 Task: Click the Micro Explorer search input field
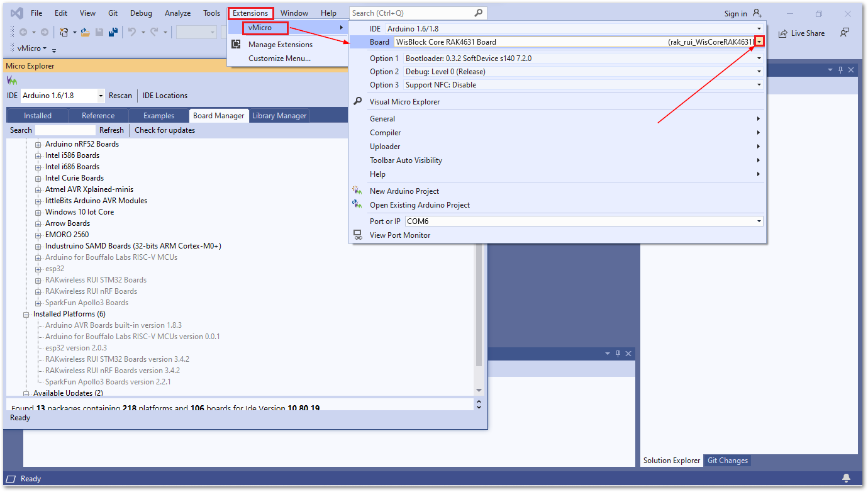65,130
